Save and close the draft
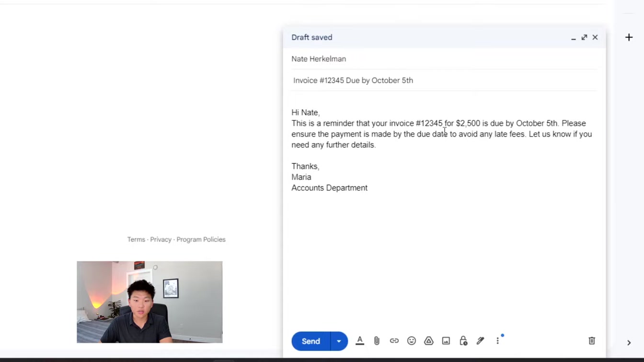 [x=595, y=37]
